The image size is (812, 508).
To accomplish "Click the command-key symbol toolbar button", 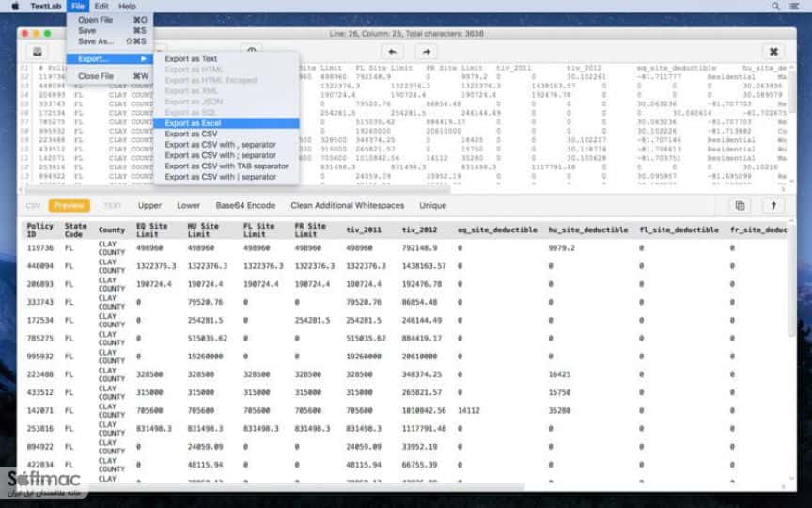I will pyautogui.click(x=773, y=52).
